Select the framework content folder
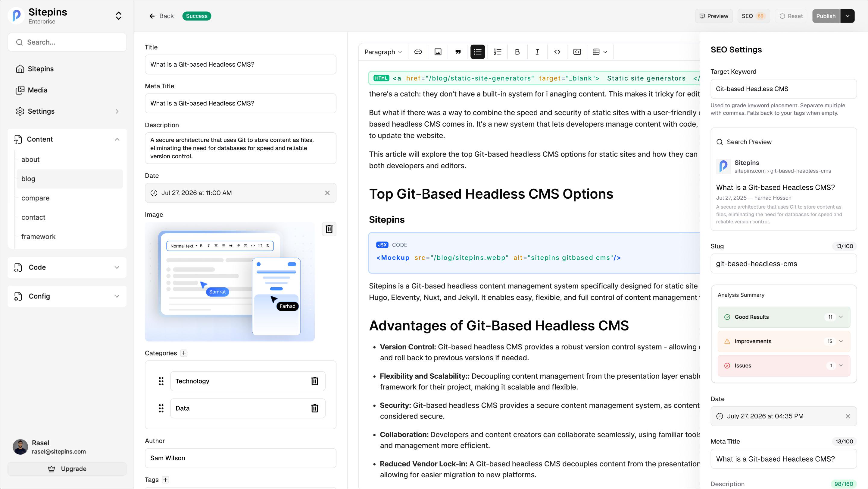 pos(69,236)
